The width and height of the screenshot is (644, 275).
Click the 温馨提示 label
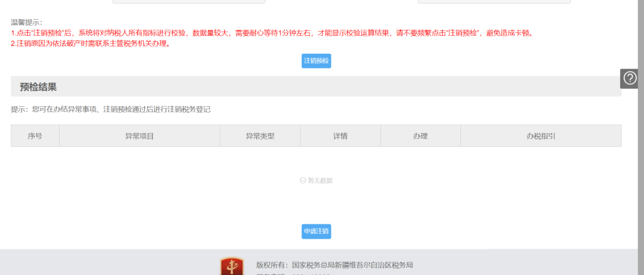[27, 23]
